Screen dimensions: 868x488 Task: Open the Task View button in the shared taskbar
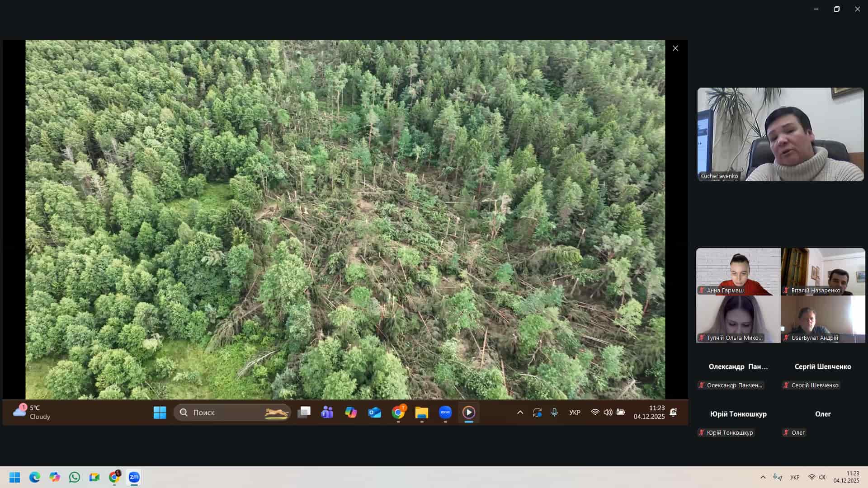[x=304, y=413]
